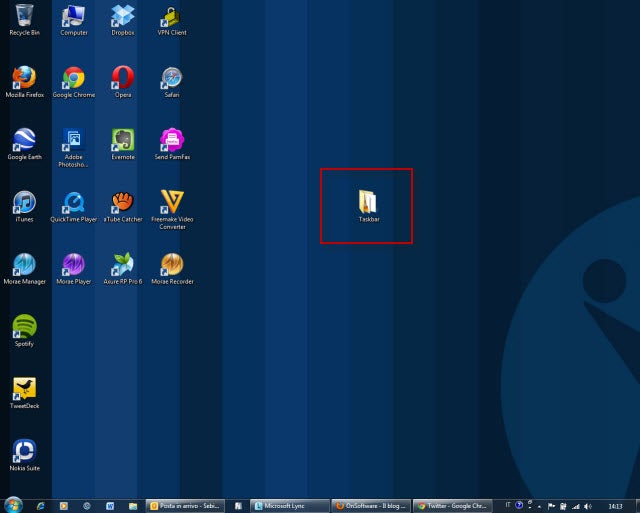Select the Axure RP Pro 6 shortcut
Screen dimensions: 640x513
[x=123, y=269]
